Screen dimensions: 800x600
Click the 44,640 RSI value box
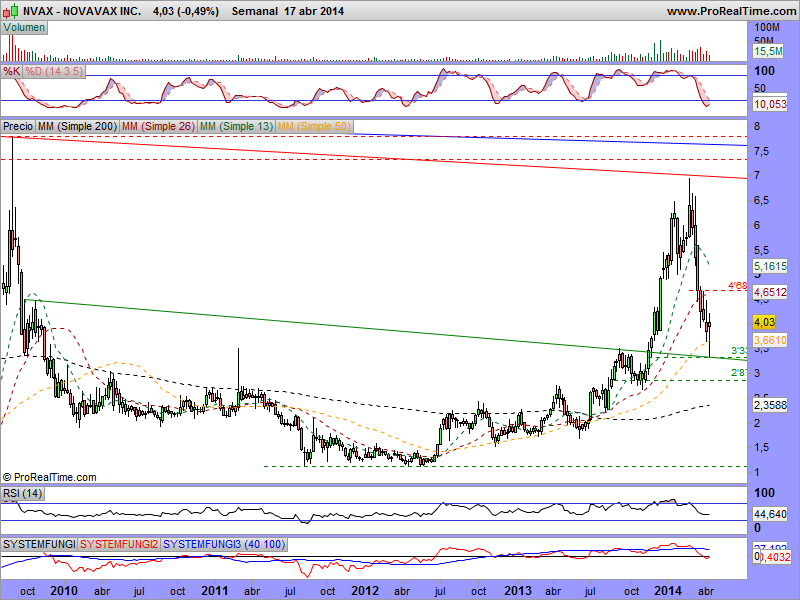pos(770,514)
